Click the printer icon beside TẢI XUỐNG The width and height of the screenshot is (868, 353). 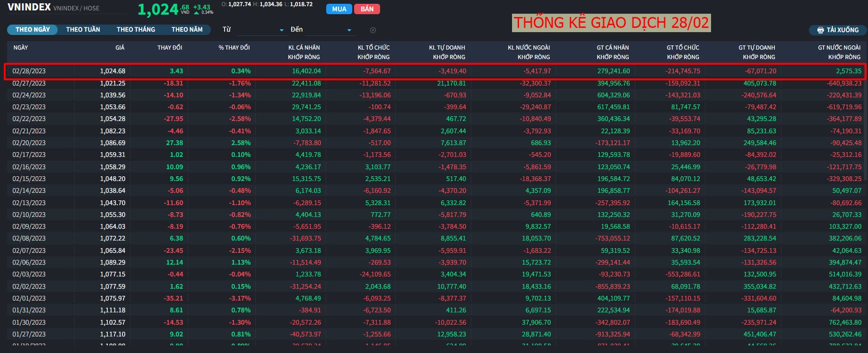[x=820, y=30]
